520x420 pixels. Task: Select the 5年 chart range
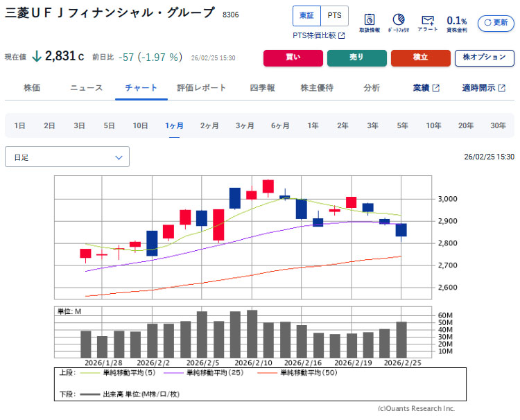pyautogui.click(x=403, y=125)
